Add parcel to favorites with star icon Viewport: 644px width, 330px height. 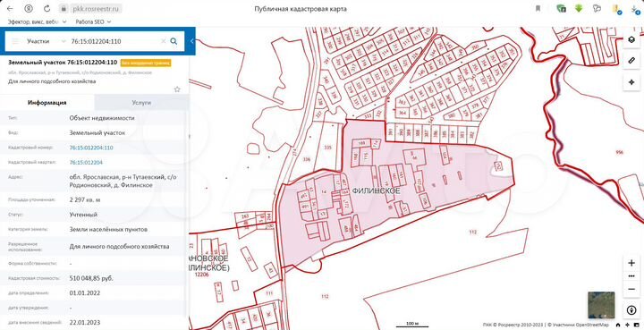[x=177, y=89]
